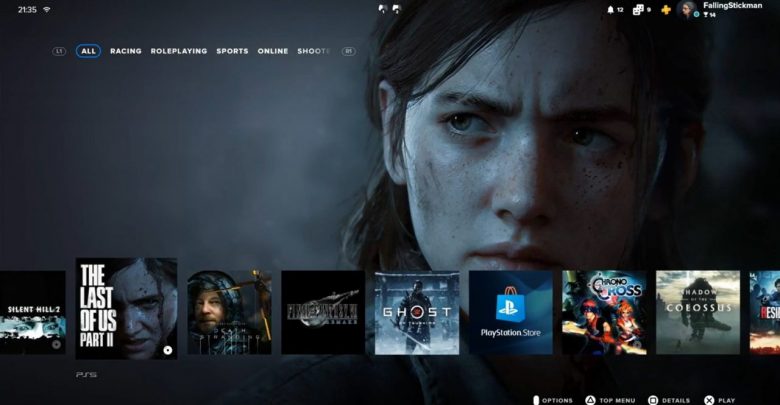Select the Death Stranding game tile
The image size is (780, 405).
coord(229,312)
